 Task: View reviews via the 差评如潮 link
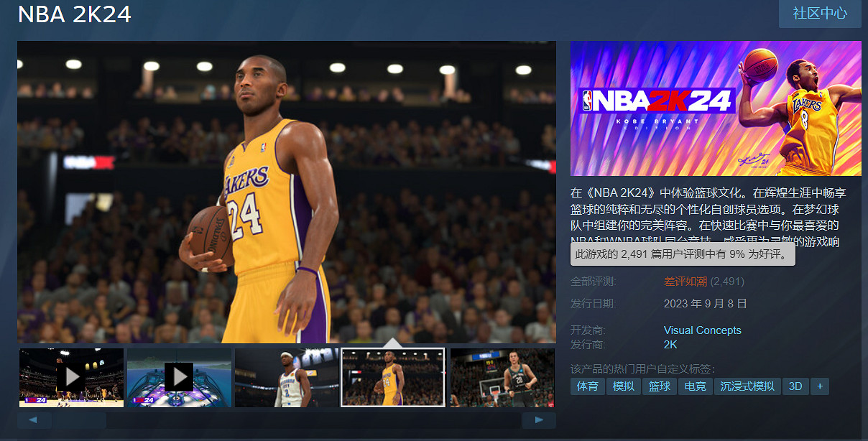(685, 282)
